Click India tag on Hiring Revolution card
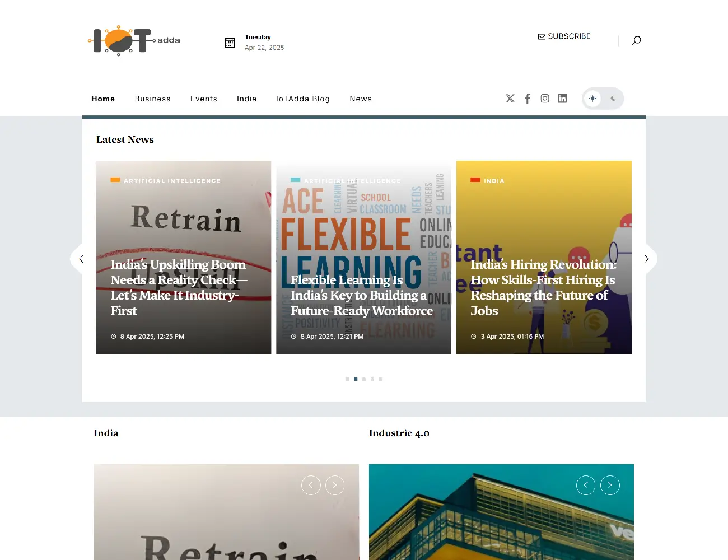 [x=494, y=181]
